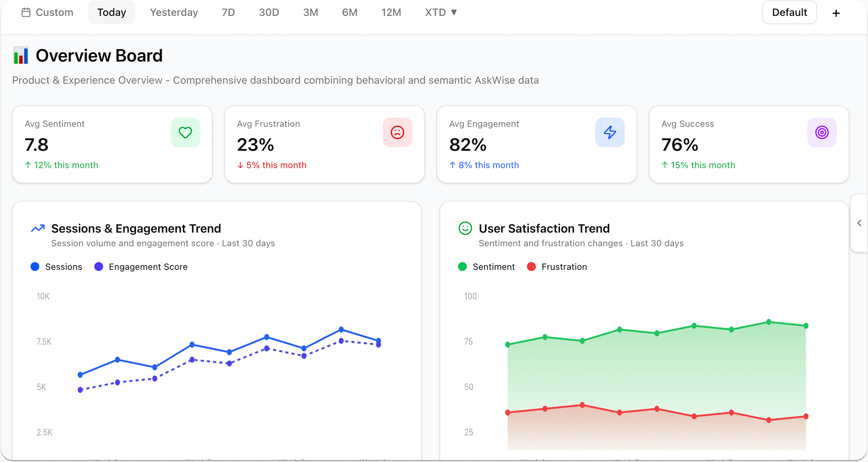Click the blue lightning bolt engagement icon
This screenshot has width=868, height=462.
[x=610, y=132]
